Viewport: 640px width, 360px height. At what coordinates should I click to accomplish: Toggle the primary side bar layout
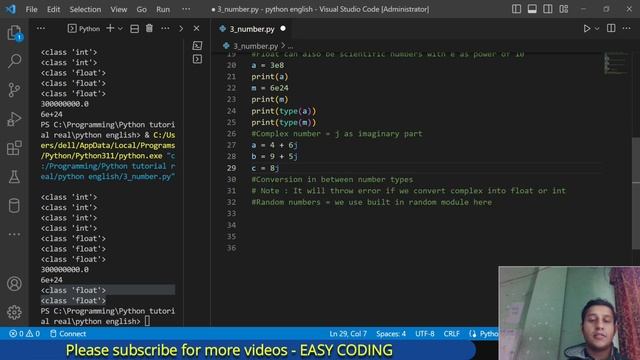click(516, 9)
